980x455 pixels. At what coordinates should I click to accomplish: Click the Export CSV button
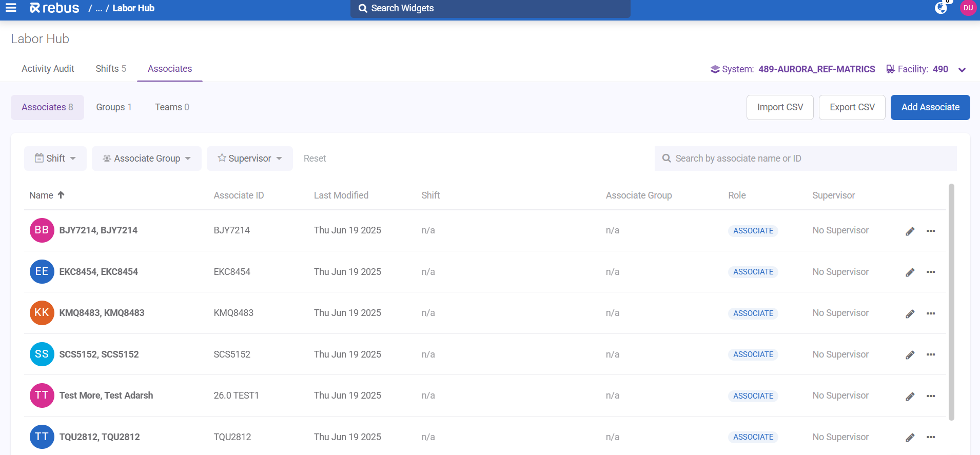[x=852, y=107]
